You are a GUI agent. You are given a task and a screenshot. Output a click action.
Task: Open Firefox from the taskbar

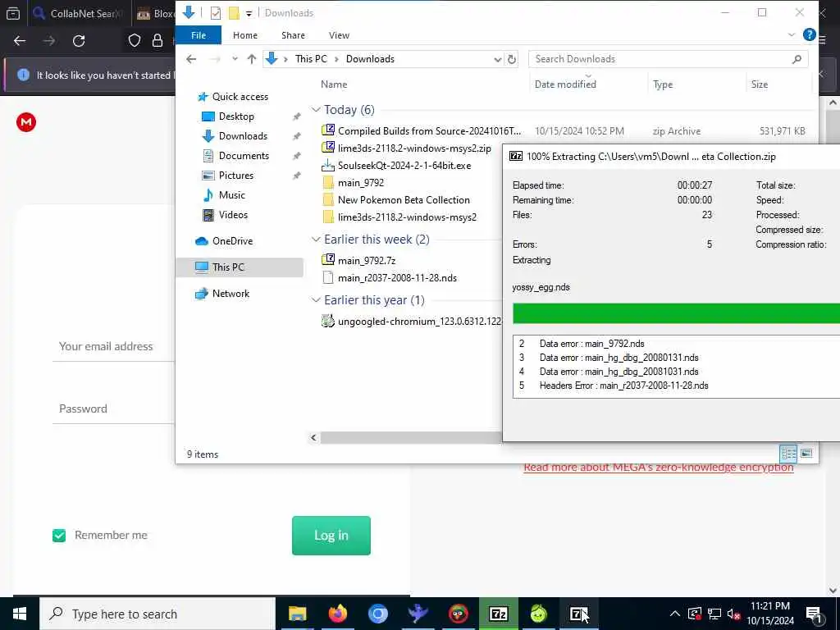tap(337, 614)
